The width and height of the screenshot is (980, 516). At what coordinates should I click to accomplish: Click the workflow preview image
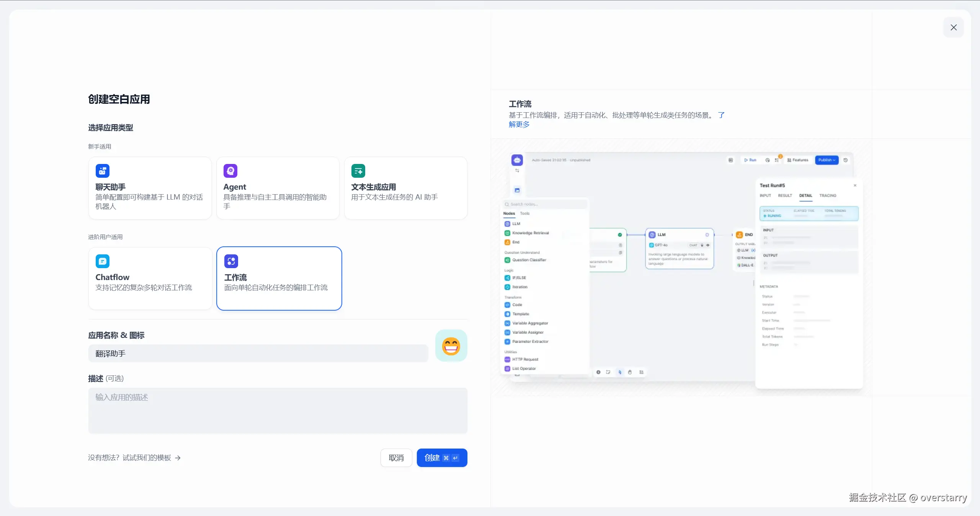[681, 268]
